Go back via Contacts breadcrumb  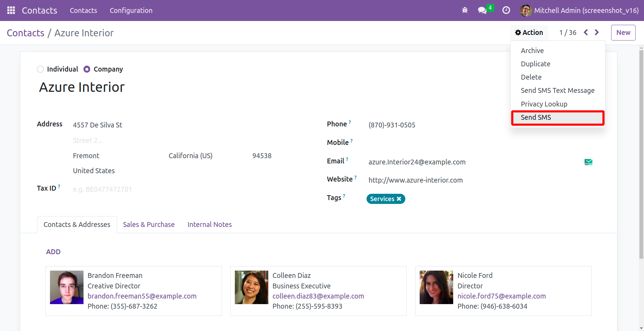tap(26, 33)
